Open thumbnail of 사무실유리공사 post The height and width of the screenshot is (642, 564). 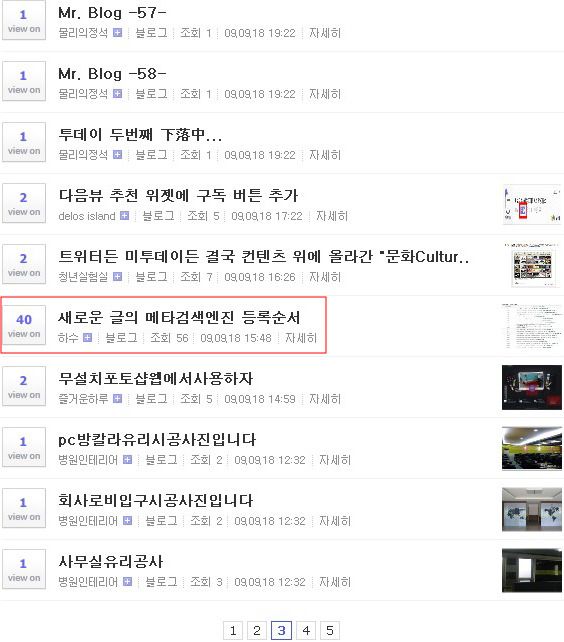(532, 570)
